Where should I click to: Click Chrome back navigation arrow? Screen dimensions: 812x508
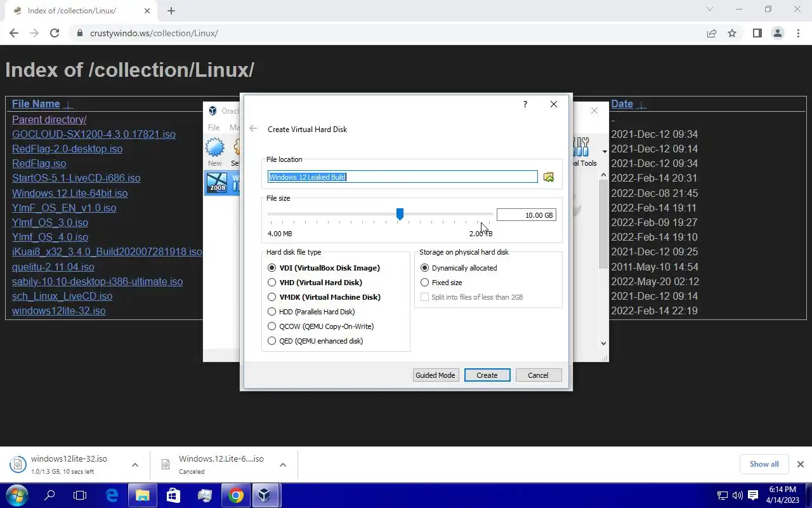pos(14,33)
